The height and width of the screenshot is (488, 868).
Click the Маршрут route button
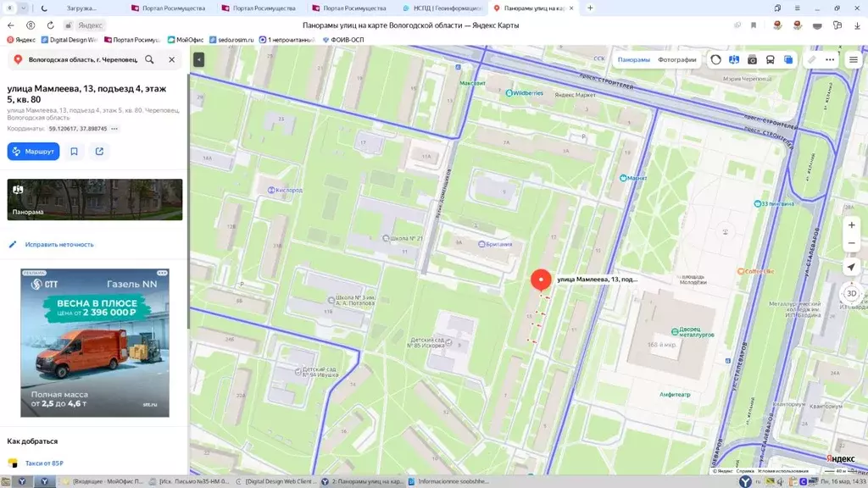34,152
